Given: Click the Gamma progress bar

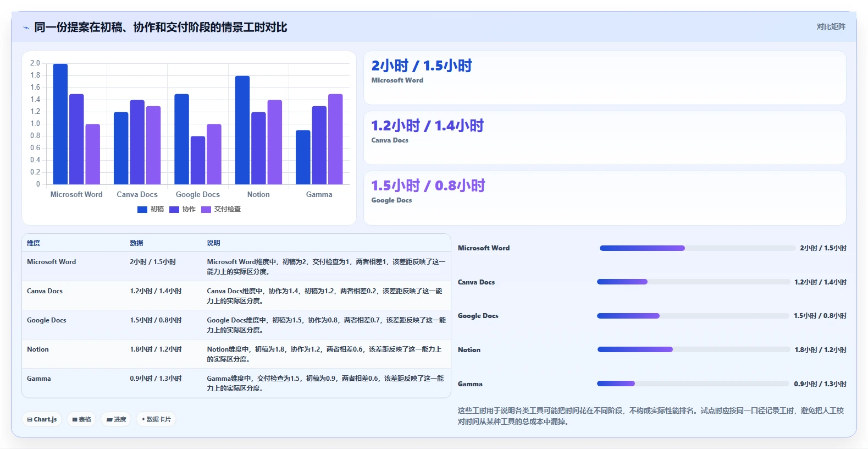Looking at the screenshot, I should 693,384.
